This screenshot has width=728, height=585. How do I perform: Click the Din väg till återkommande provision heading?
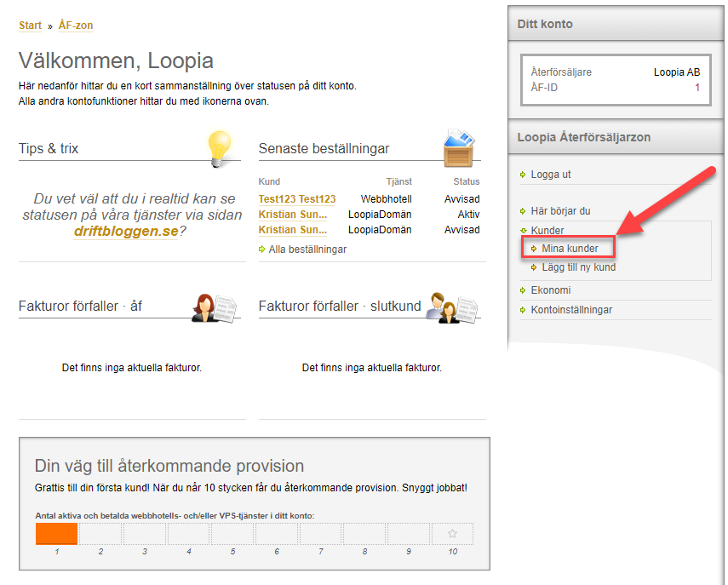pyautogui.click(x=169, y=466)
